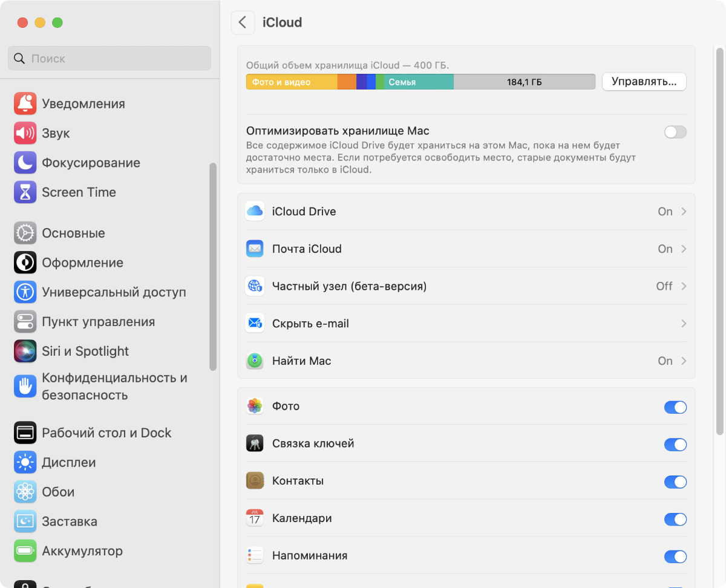Open Уведомления via its bell icon
This screenshot has height=588, width=726.
point(25,104)
